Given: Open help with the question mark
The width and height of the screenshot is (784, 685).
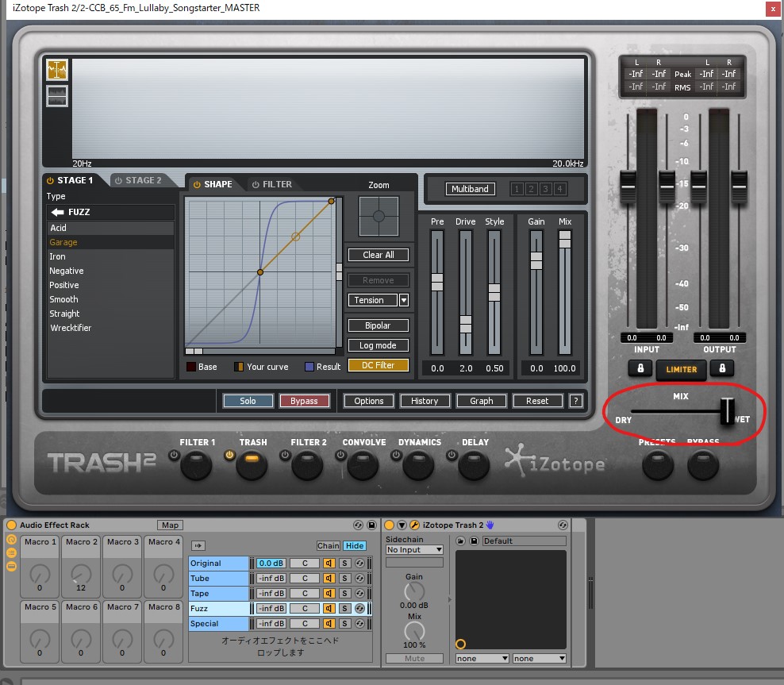Looking at the screenshot, I should [576, 401].
